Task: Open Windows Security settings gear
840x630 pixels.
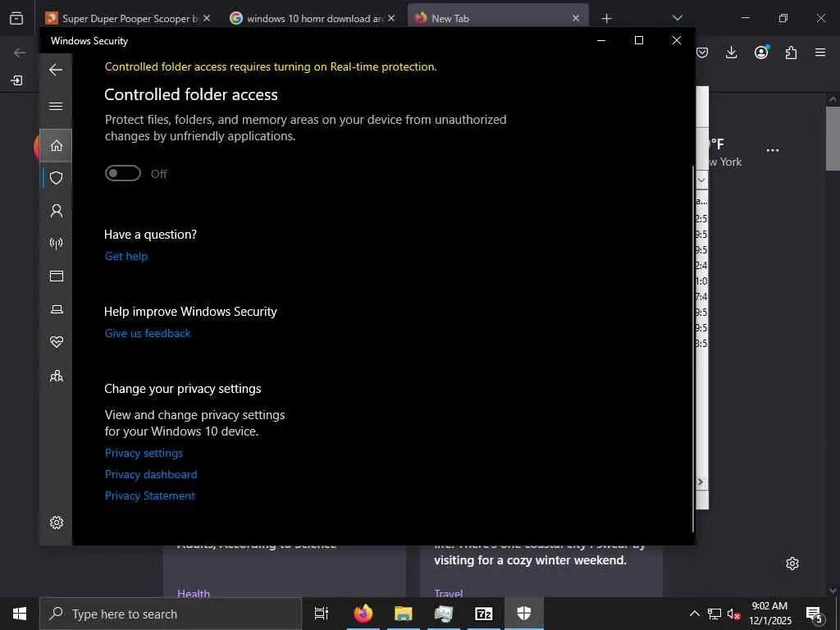Action: click(x=56, y=523)
